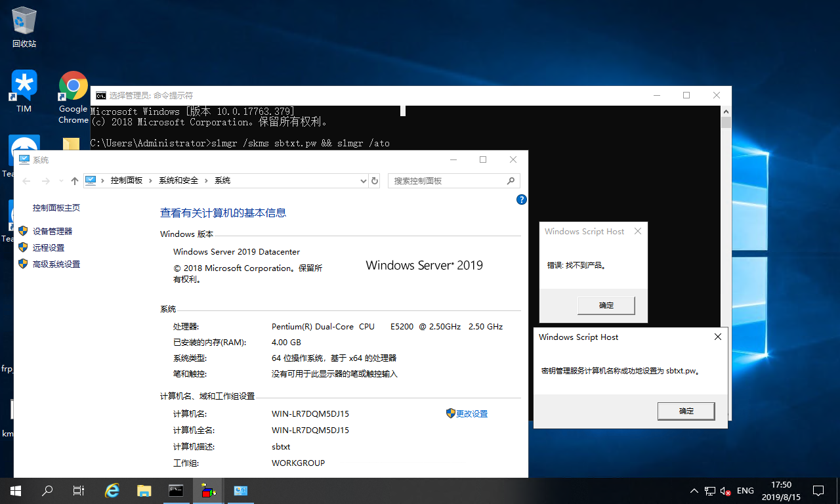Click the forward arrow in System window
The height and width of the screenshot is (504, 840).
pos(45,181)
